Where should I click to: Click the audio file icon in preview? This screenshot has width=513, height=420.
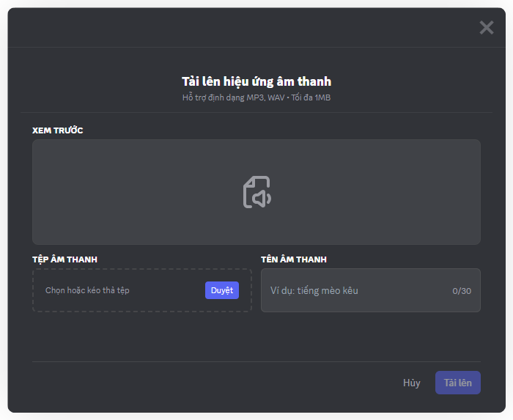pos(256,192)
